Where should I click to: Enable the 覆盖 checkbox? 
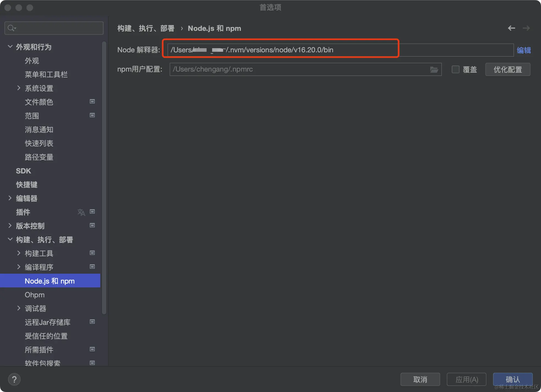[x=456, y=69]
